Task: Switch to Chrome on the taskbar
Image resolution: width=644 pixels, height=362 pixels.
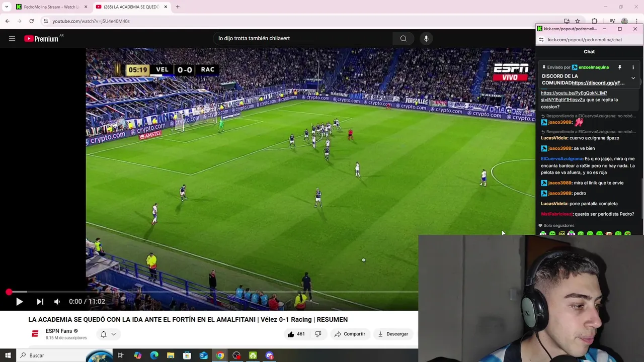Action: (x=220, y=355)
